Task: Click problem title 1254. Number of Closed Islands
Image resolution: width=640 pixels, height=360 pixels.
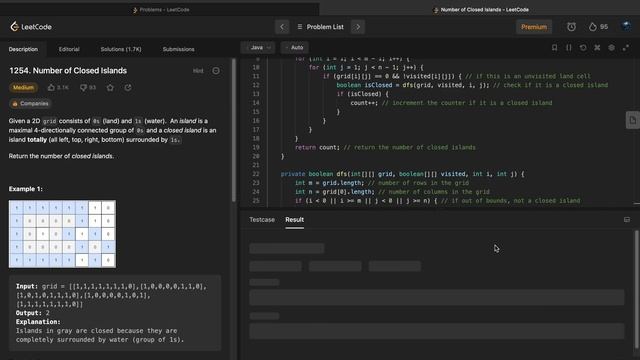Action: (68, 71)
